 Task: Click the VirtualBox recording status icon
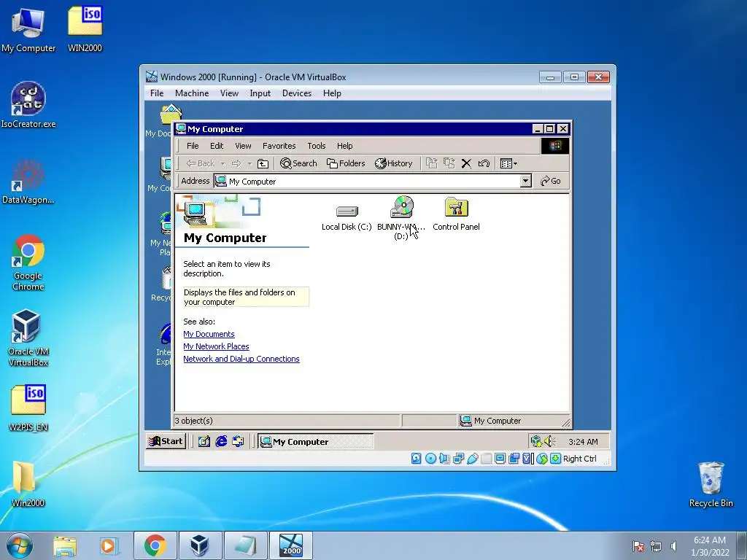click(514, 459)
